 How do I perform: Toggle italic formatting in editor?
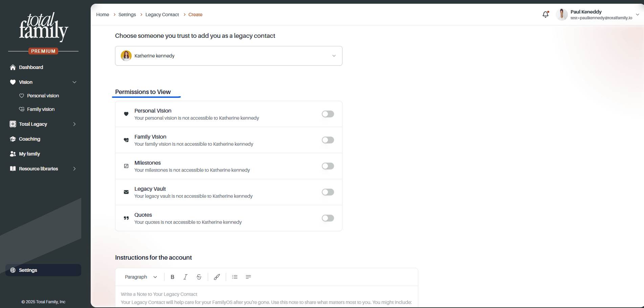point(185,277)
